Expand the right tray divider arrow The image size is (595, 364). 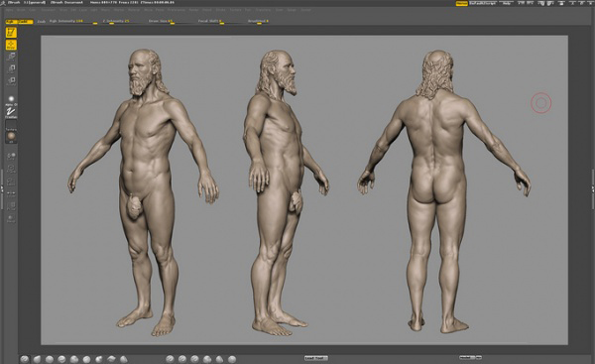593,188
